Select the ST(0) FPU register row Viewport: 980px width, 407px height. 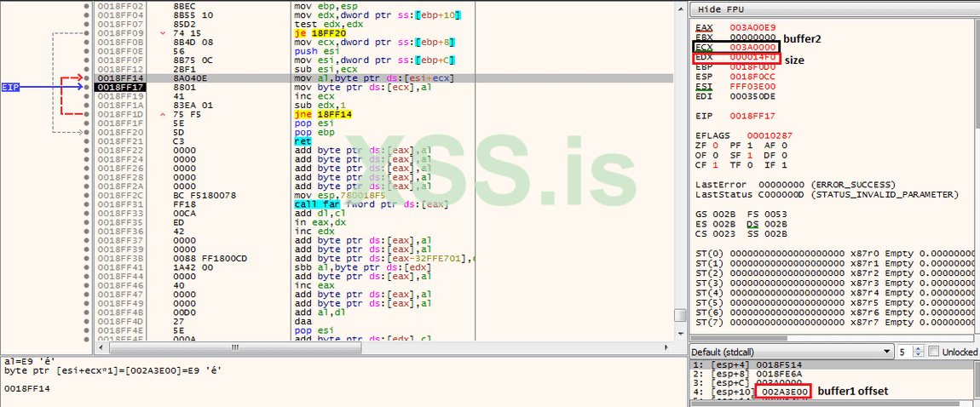click(x=835, y=254)
